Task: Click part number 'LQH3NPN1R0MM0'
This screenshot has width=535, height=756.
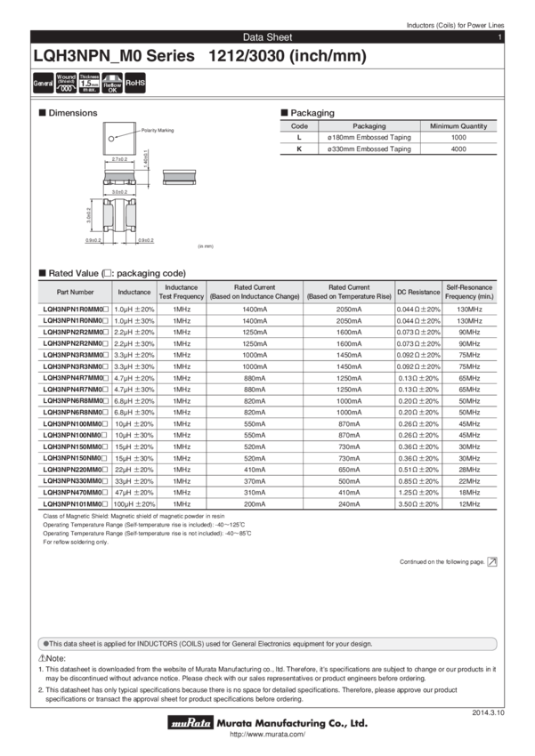Action: tap(76, 310)
